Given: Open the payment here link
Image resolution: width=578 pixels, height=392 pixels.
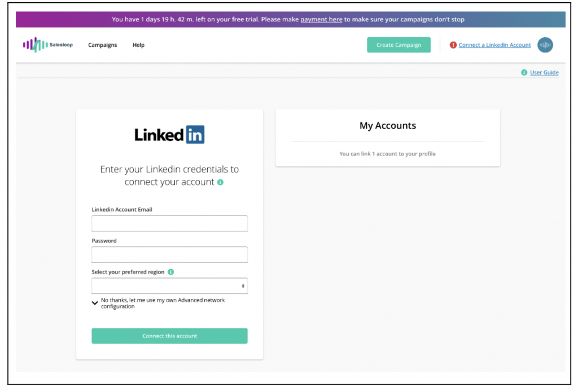Looking at the screenshot, I should click(321, 19).
